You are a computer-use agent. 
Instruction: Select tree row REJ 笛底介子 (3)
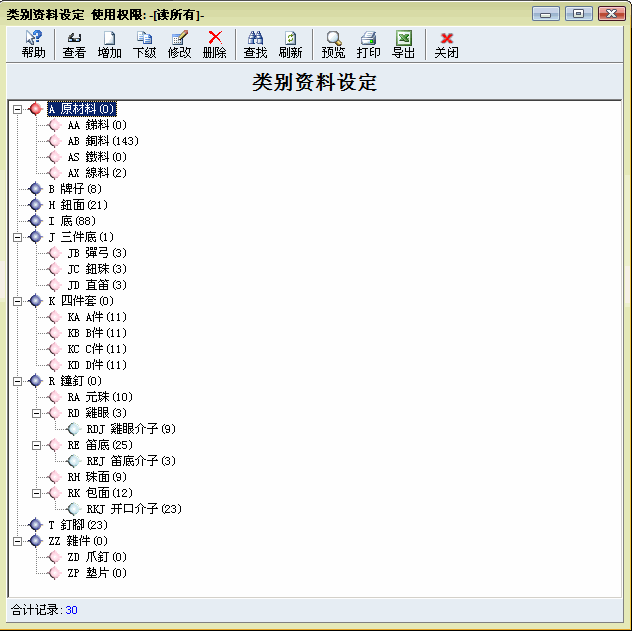tap(131, 461)
